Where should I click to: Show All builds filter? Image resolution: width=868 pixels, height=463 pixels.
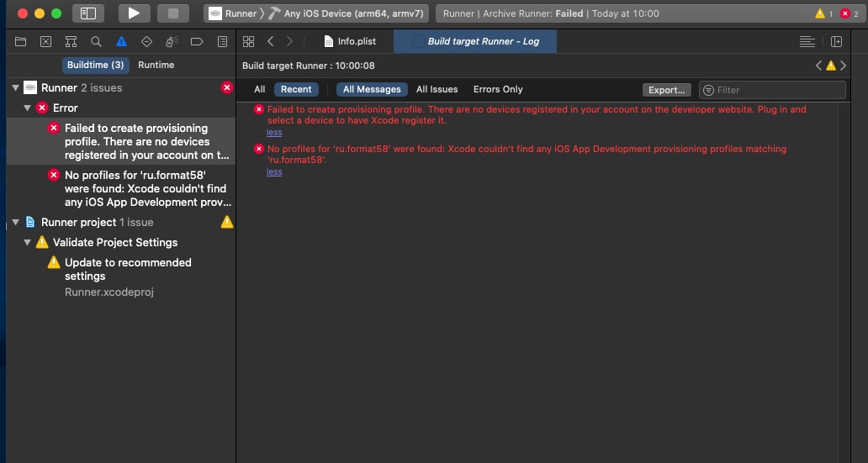click(x=260, y=90)
